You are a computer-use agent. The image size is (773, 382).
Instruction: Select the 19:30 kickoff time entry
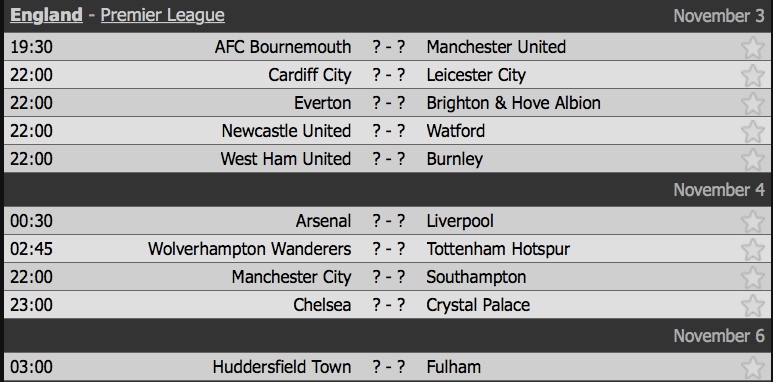click(31, 47)
